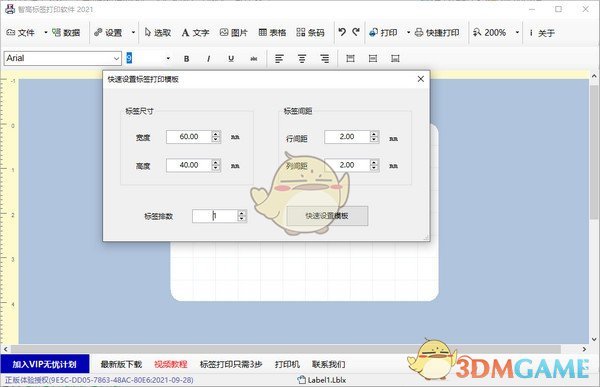
Task: Click the vertical scrollbar down arrow
Action: tap(594, 339)
